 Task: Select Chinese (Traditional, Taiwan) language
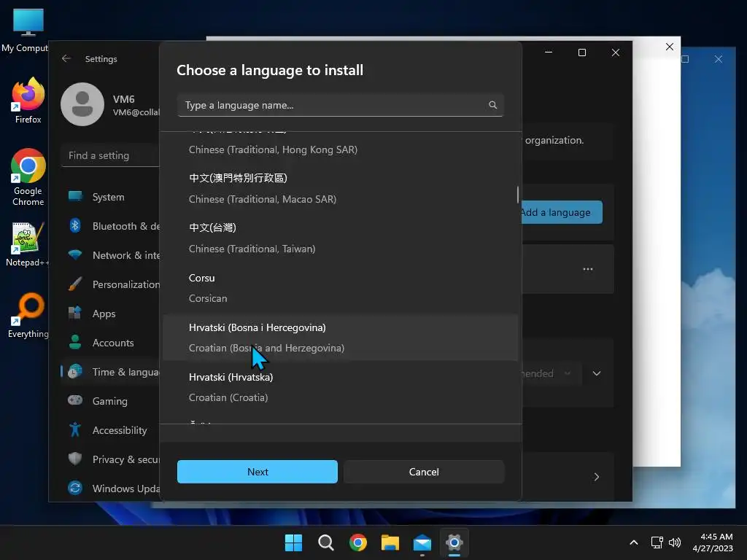(x=340, y=238)
